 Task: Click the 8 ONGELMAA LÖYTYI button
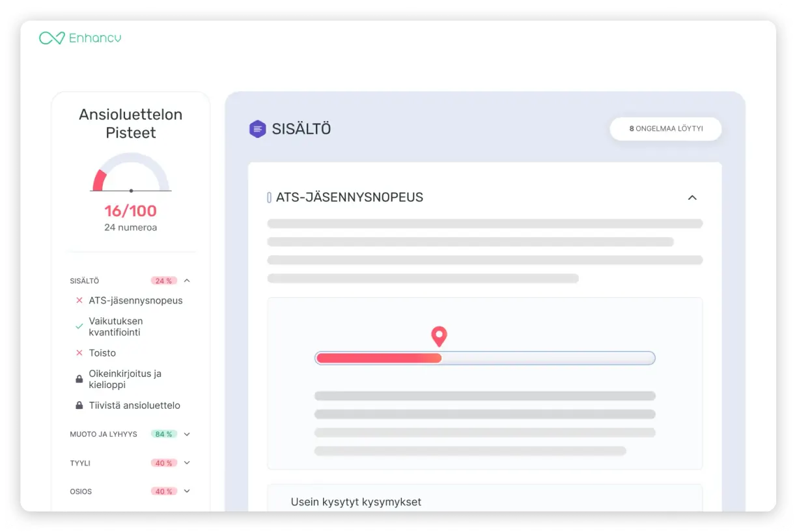pos(665,129)
